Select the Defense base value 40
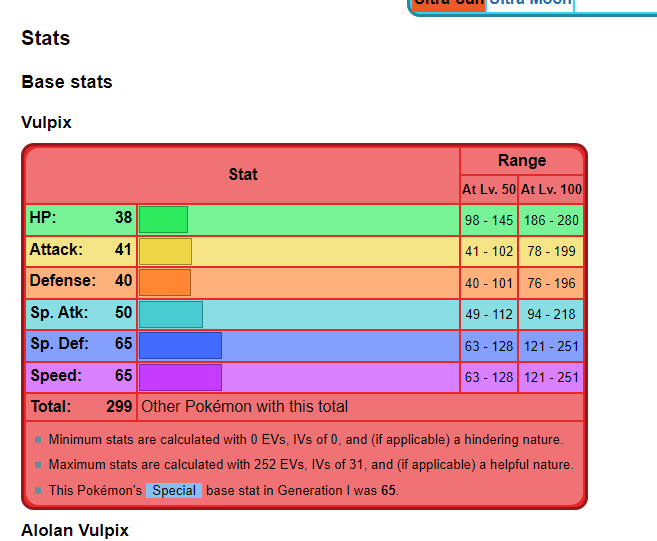Viewport: 657px width, 541px height. coord(124,280)
